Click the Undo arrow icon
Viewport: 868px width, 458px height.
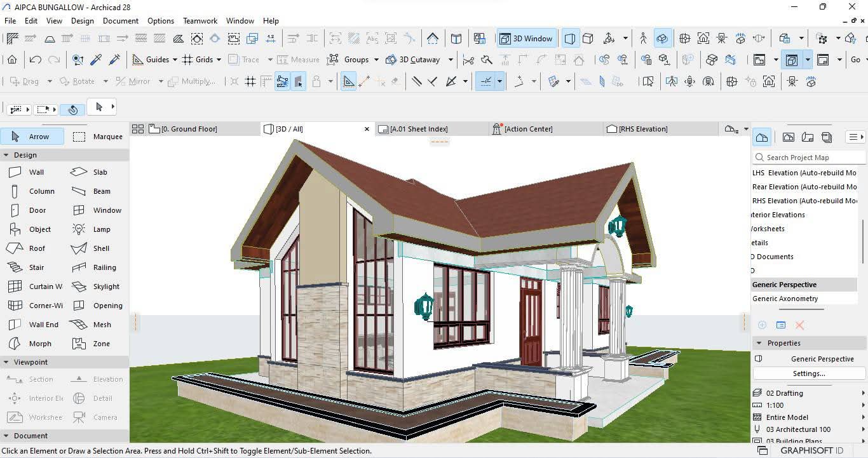36,60
